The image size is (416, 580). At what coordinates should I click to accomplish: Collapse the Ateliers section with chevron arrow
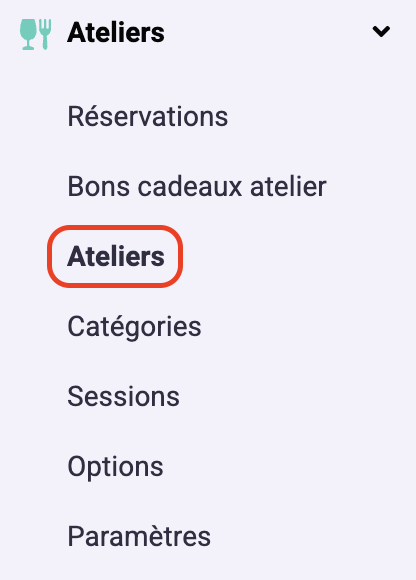tap(381, 31)
